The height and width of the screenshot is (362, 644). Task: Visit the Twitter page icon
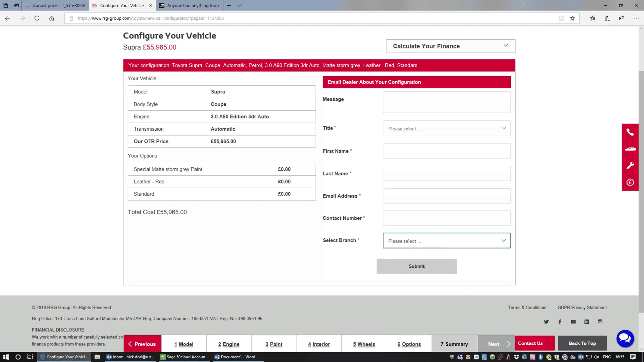546,322
